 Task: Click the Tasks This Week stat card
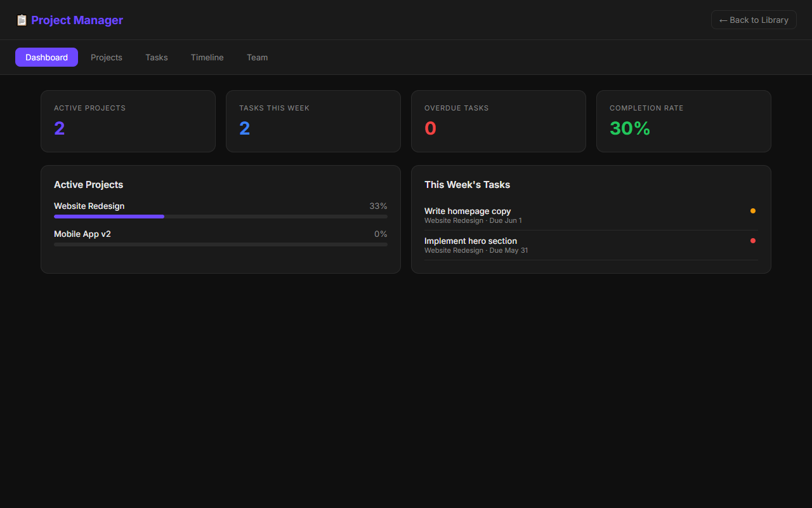pos(313,121)
